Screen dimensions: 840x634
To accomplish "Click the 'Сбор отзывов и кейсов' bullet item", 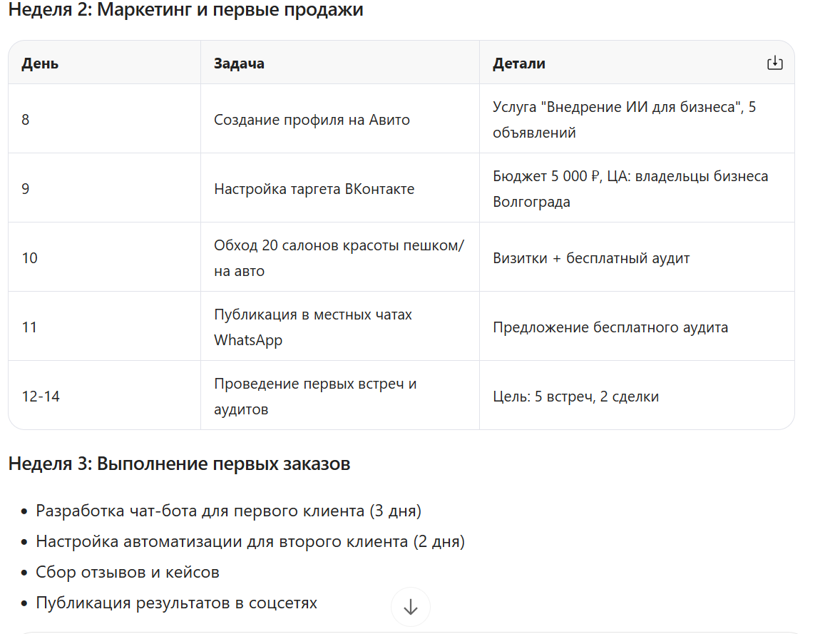I will [128, 572].
